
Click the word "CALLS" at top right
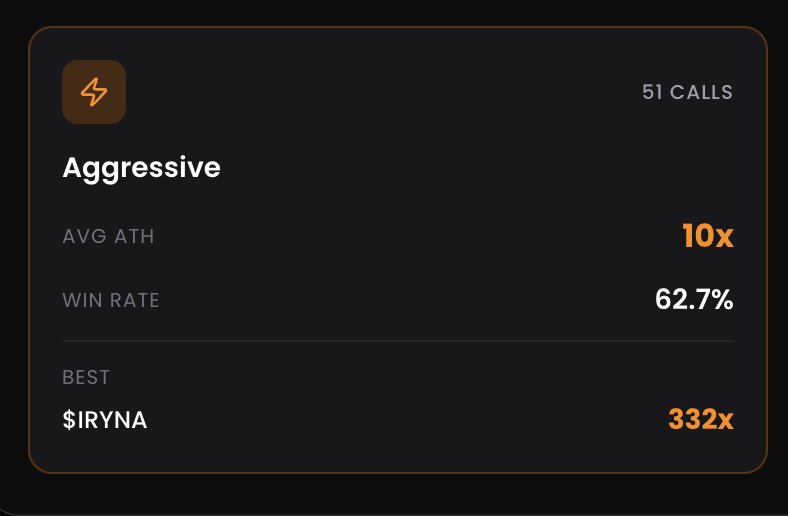pyautogui.click(x=701, y=93)
